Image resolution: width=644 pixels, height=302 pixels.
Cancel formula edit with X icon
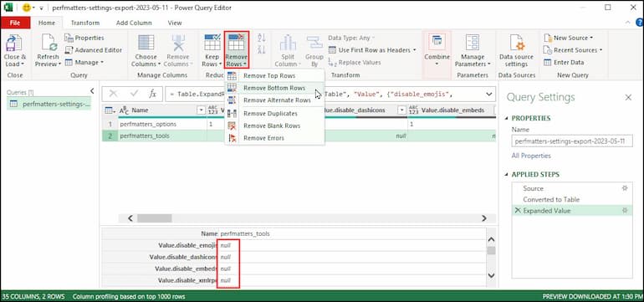[x=114, y=94]
